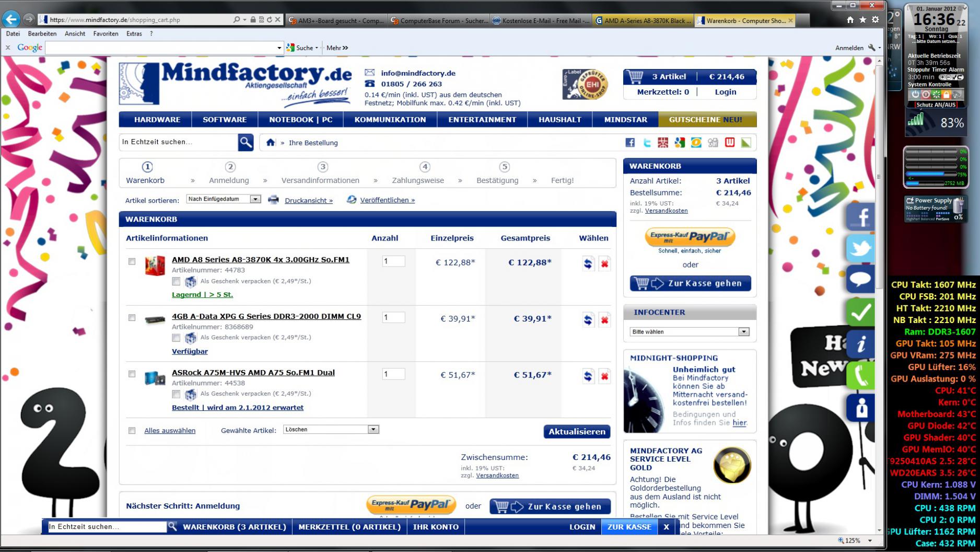Screen dimensions: 980x552
Task: Click the 'Login' link in header box
Action: click(725, 92)
